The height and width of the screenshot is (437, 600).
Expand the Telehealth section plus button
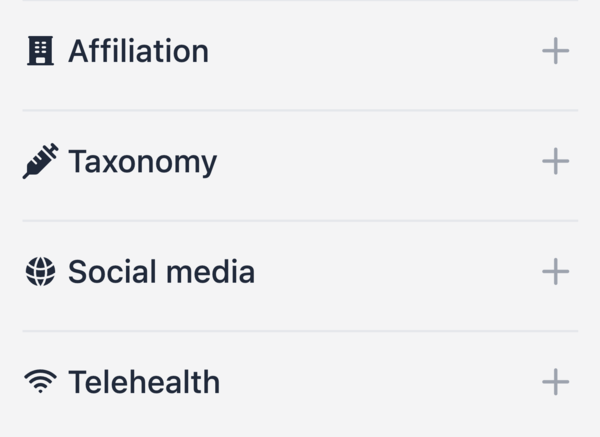click(x=556, y=382)
